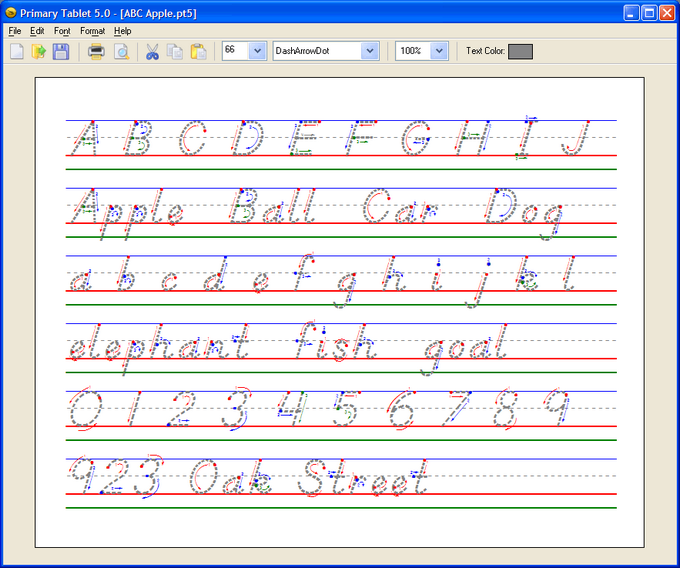Click the Open file folder icon
680x568 pixels.
[x=39, y=51]
